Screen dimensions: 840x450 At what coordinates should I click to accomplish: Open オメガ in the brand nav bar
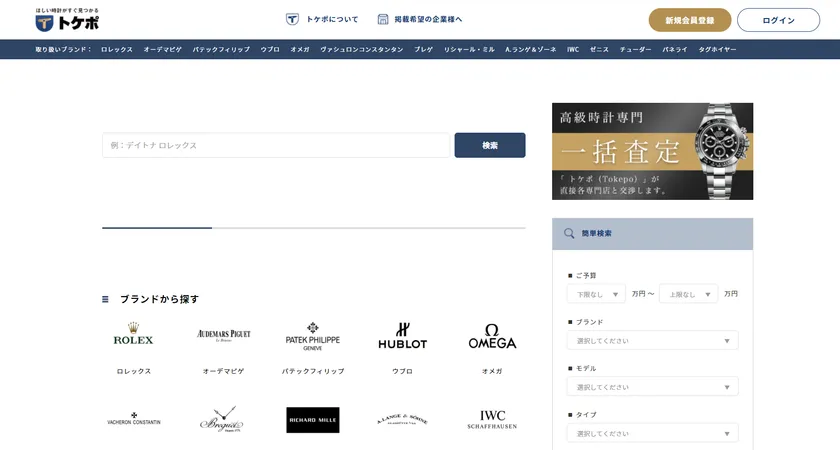point(300,49)
